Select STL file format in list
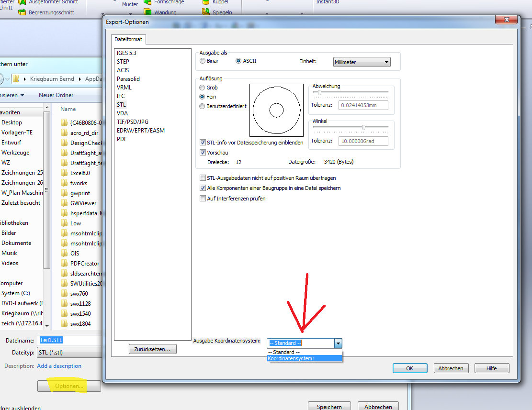Image resolution: width=532 pixels, height=410 pixels. pos(121,105)
